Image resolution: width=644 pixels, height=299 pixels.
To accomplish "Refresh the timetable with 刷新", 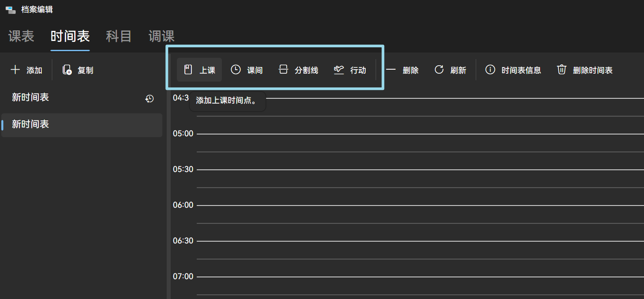I will click(439, 69).
